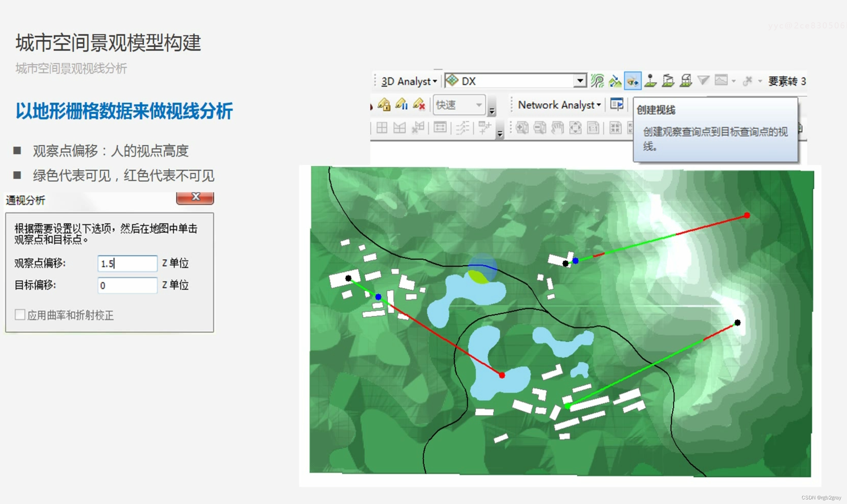The width and height of the screenshot is (847, 504).
Task: Close the 通视分析 dialog
Action: tap(195, 197)
